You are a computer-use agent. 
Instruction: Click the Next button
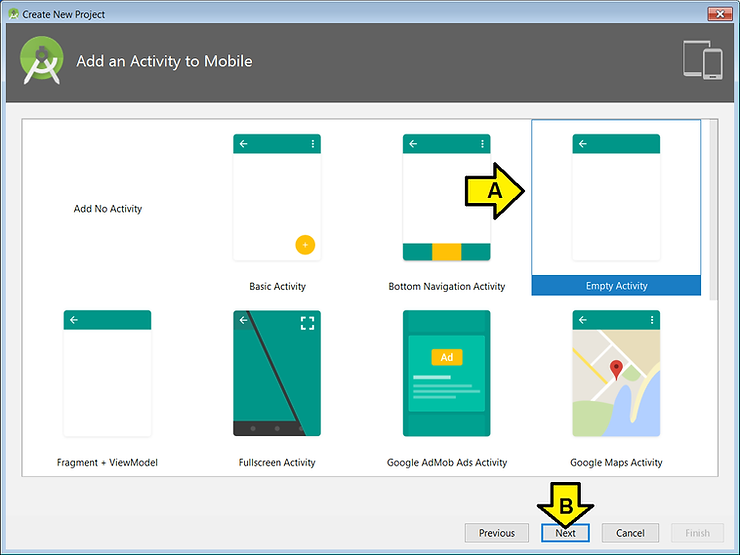click(x=565, y=533)
